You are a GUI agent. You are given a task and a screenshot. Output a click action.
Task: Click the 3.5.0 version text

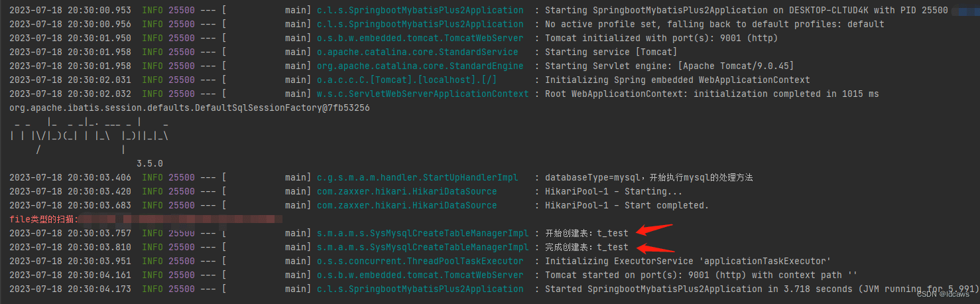(x=149, y=163)
